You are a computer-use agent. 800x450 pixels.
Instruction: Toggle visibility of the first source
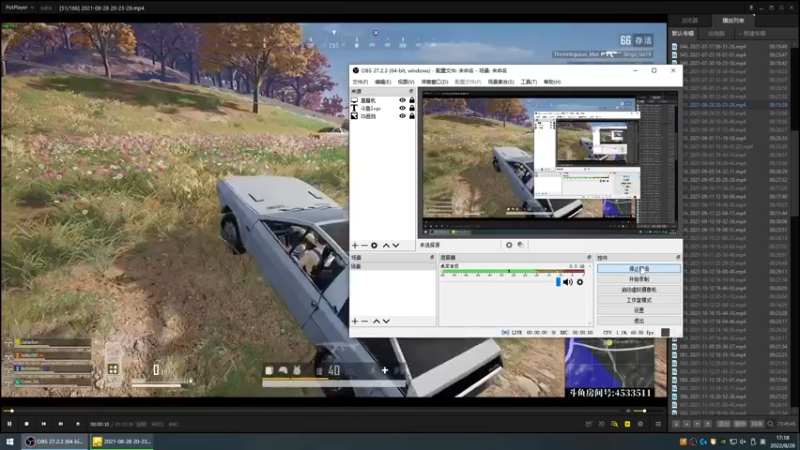[x=402, y=101]
